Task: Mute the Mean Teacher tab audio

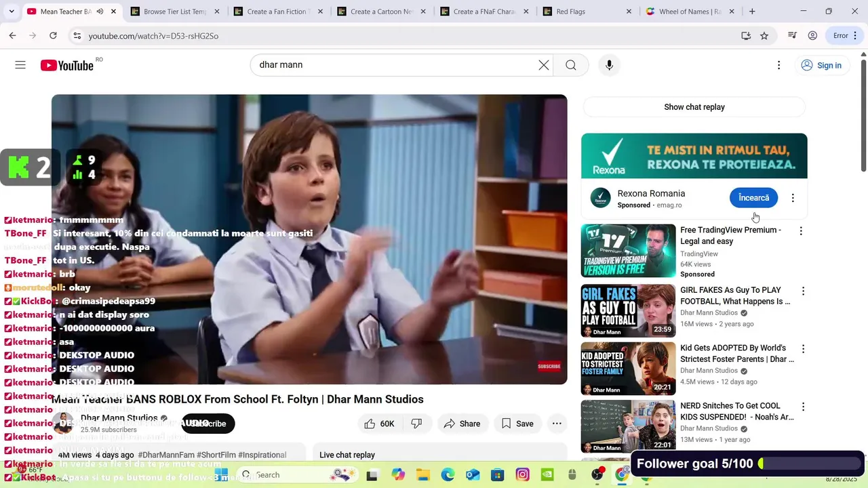Action: 100,12
